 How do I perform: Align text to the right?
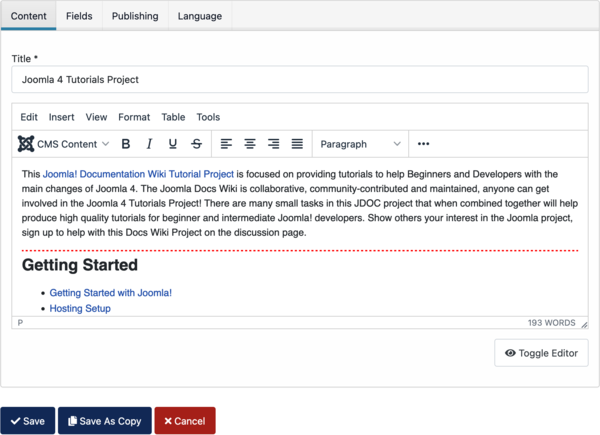(x=273, y=144)
